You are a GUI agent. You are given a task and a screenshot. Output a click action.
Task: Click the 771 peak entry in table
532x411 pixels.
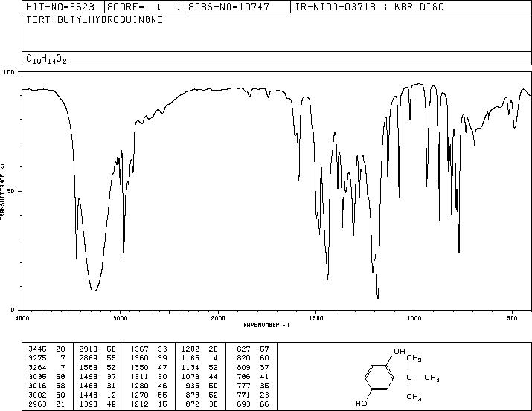click(253, 395)
